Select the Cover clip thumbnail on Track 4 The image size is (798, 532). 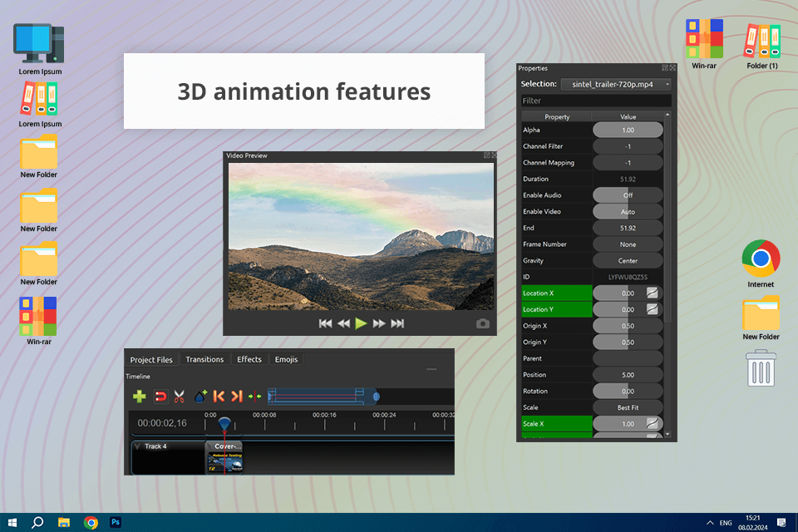click(x=224, y=461)
